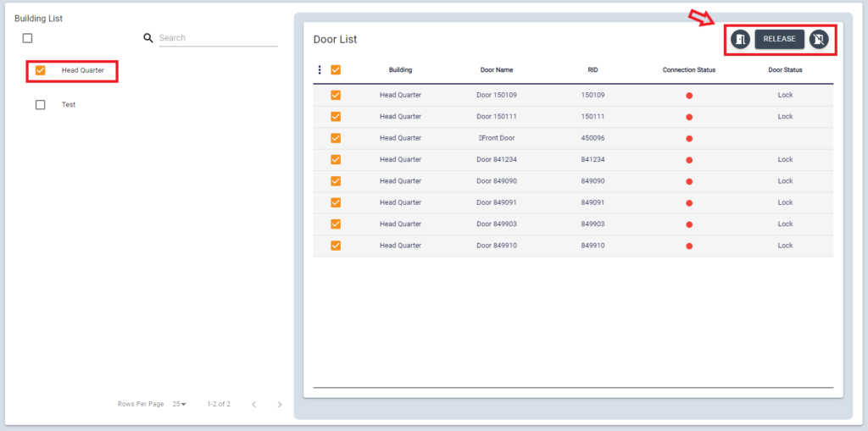Open the three-dot column options menu
Viewport: 868px width, 431px height.
pyautogui.click(x=320, y=70)
